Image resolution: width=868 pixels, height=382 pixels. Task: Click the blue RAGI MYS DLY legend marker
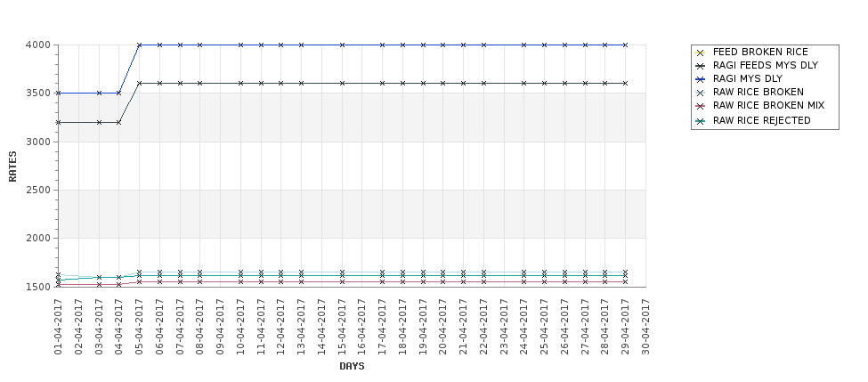tap(700, 79)
